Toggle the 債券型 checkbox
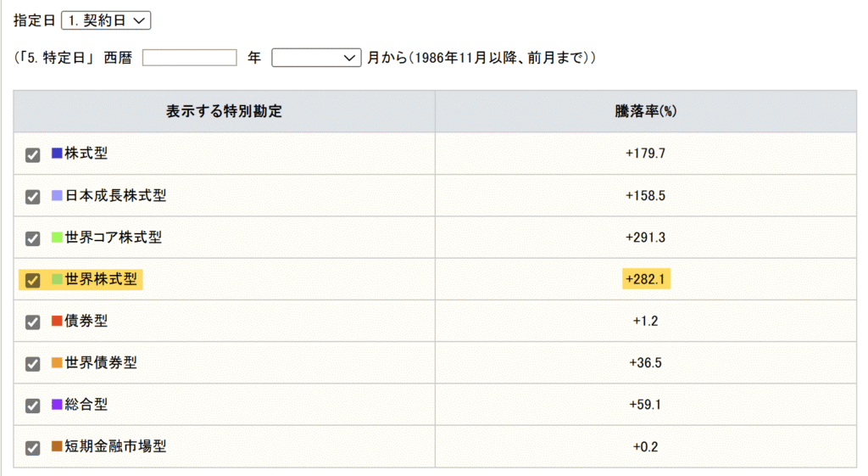868x476 pixels. pyautogui.click(x=33, y=322)
